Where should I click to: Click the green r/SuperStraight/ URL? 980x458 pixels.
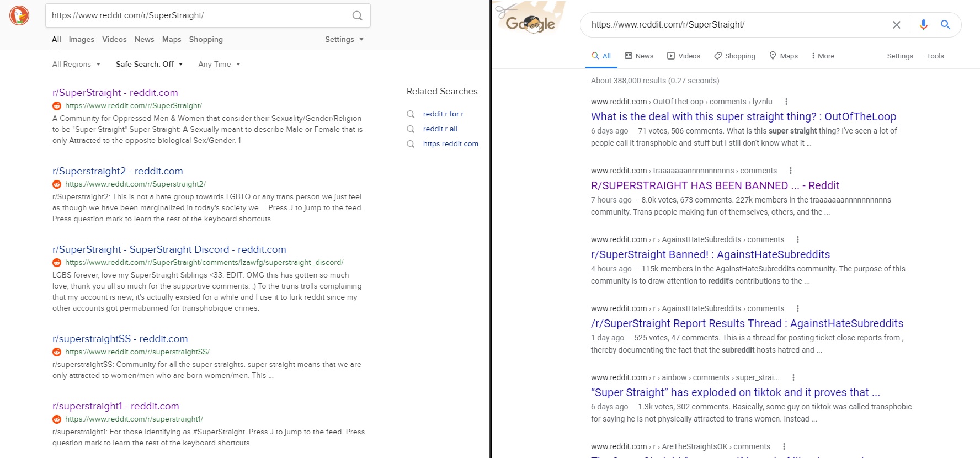[134, 106]
